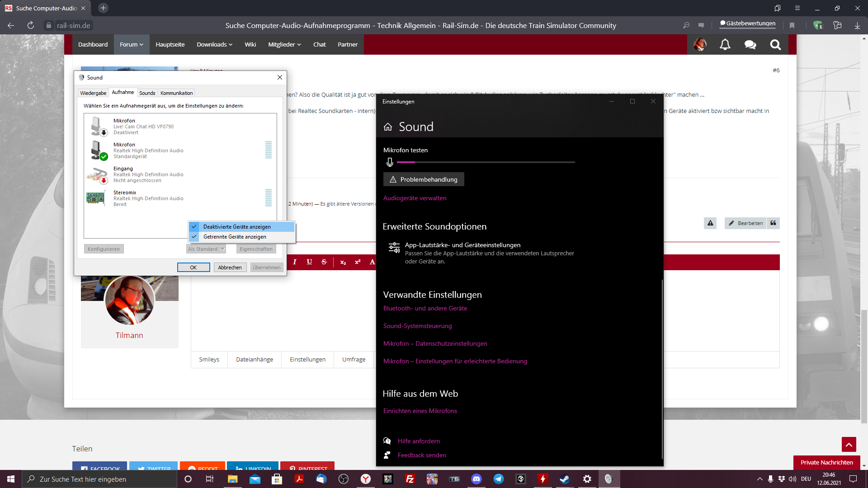
Task: Click the report warning triangle icon
Action: coord(710,223)
